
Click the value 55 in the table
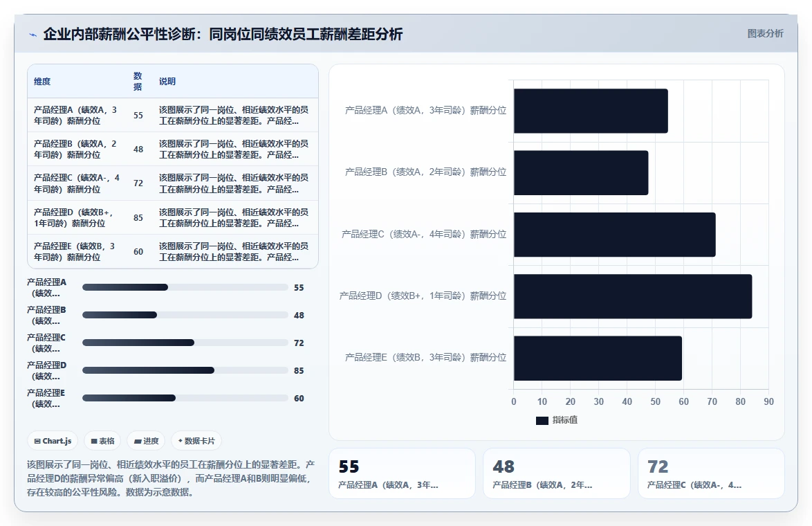[x=138, y=115]
